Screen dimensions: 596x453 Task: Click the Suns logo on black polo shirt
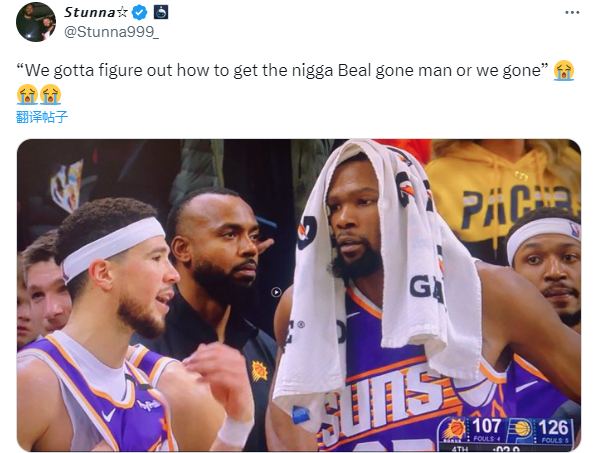tap(259, 371)
